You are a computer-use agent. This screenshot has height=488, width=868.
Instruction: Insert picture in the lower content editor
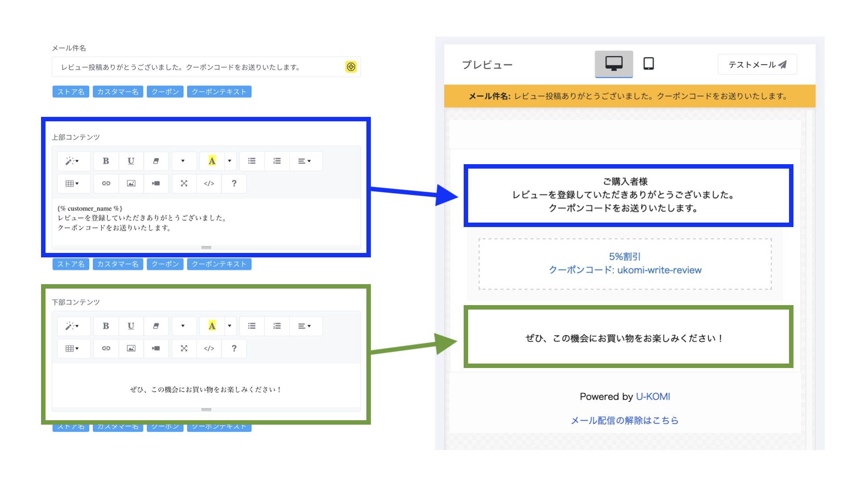131,348
